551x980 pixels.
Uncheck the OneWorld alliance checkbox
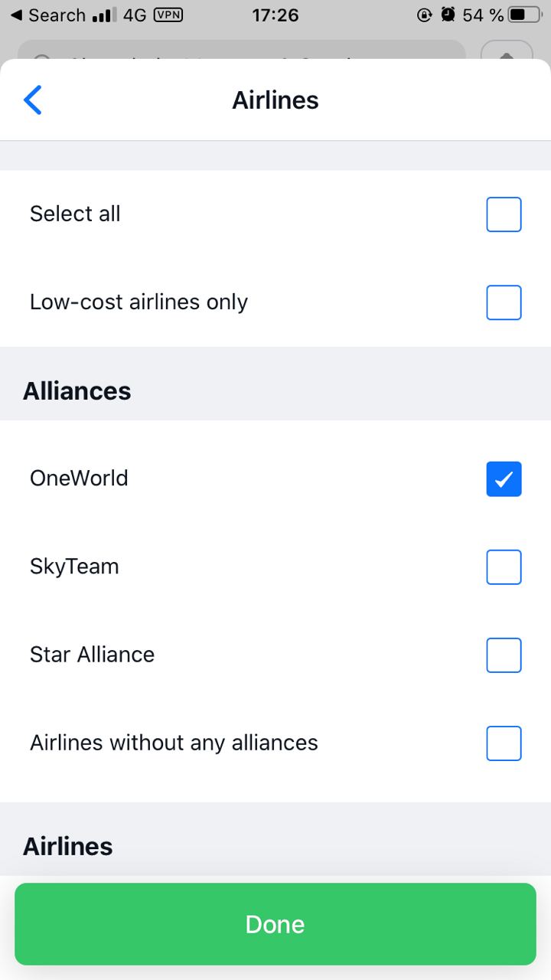click(x=504, y=479)
